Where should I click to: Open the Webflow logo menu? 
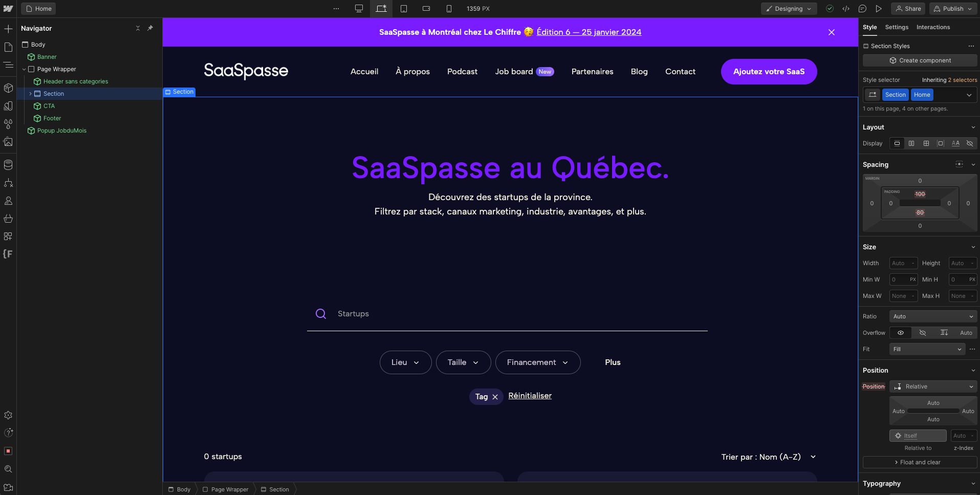(x=8, y=9)
